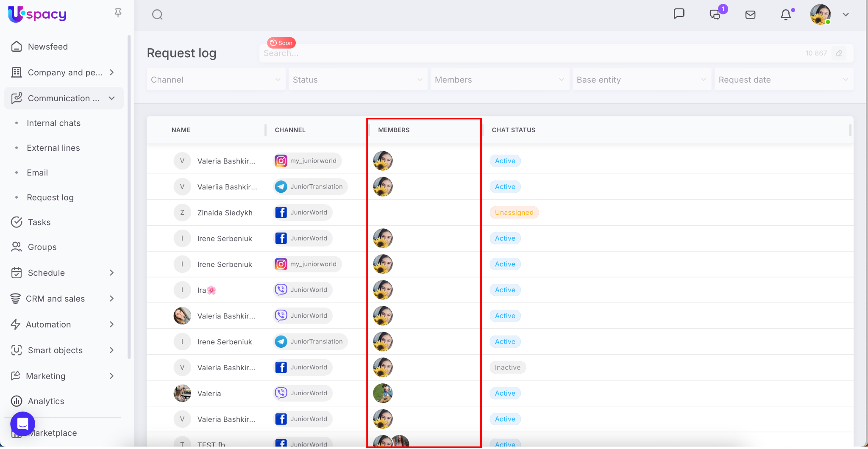Open the blue support chat widget button
The image size is (868, 449).
click(x=23, y=424)
